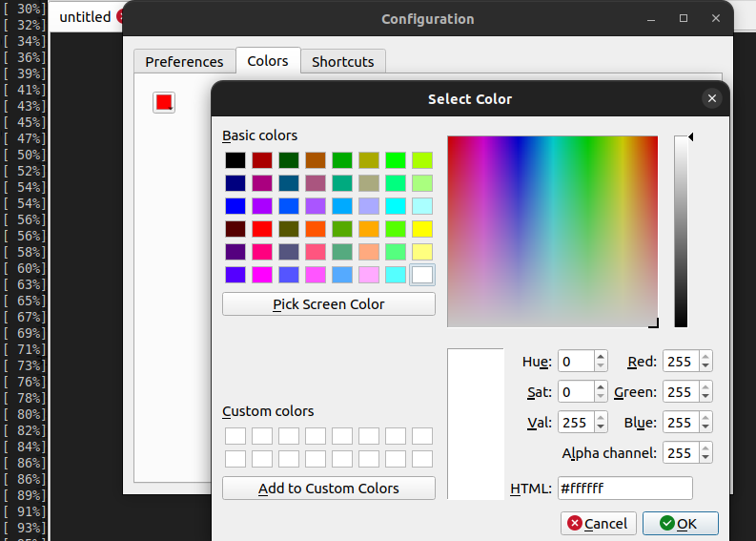Increase the Val value with up arrow

601,418
